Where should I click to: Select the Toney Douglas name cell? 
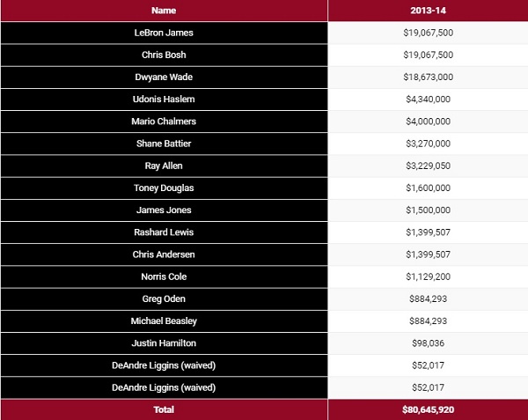[164, 188]
